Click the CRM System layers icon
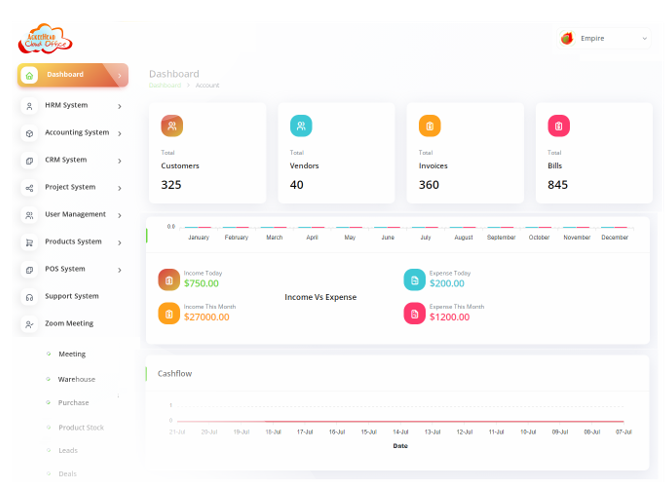Screen dimensions: 671x482 (29, 161)
